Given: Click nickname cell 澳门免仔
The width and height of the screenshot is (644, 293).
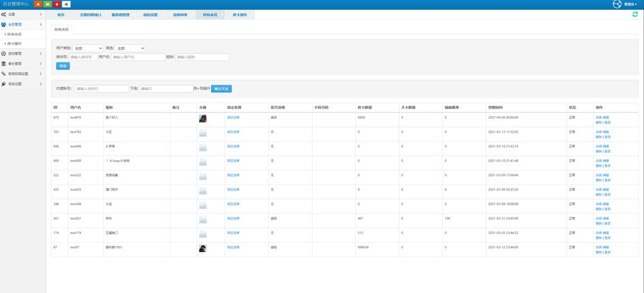Looking at the screenshot, I should pos(111,190).
